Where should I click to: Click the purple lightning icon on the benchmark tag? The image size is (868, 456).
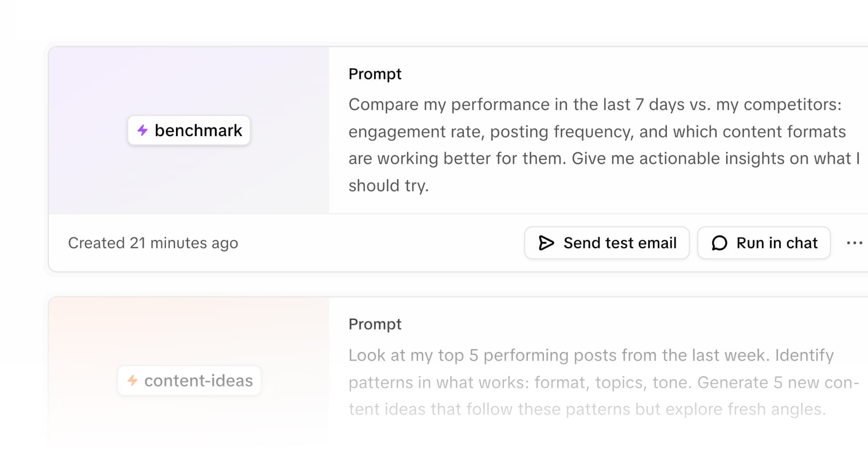coord(142,130)
